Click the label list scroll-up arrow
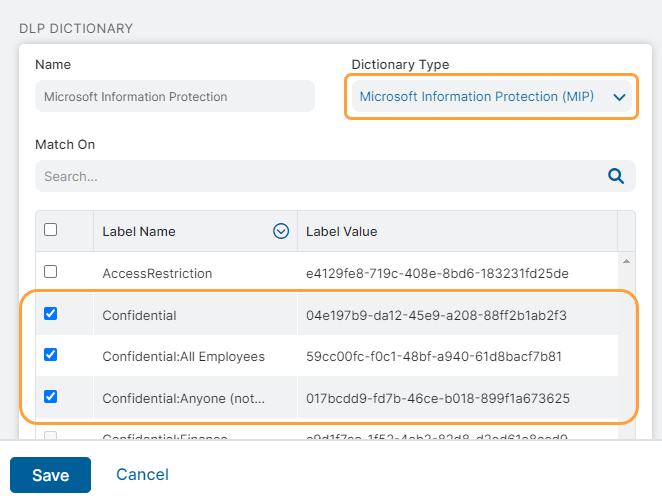 click(627, 261)
